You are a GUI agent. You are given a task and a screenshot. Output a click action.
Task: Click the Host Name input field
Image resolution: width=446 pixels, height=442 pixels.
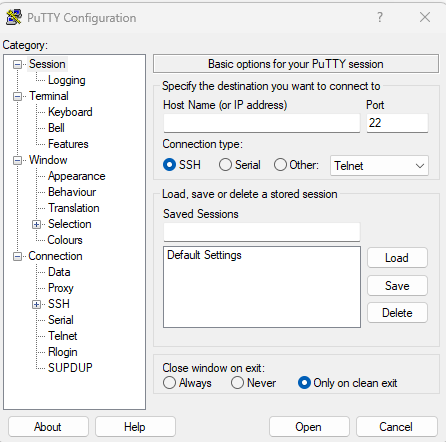tap(262, 123)
